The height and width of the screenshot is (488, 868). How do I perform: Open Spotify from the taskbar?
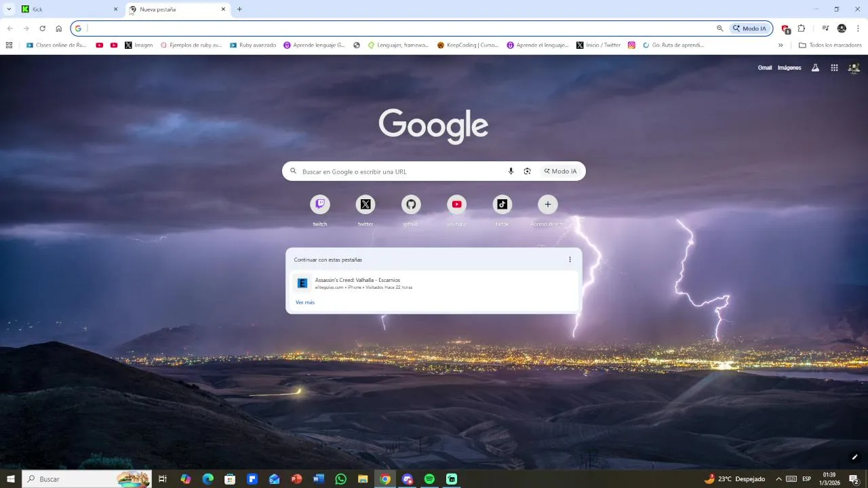point(429,479)
